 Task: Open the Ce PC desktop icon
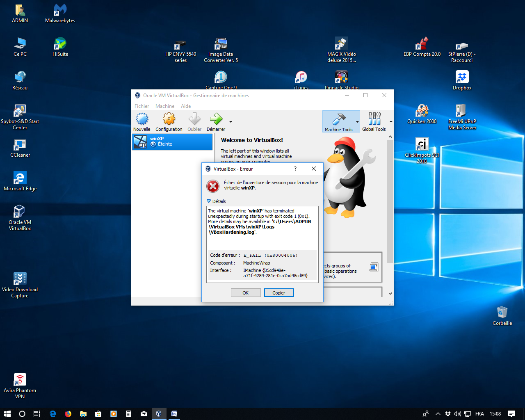20,47
